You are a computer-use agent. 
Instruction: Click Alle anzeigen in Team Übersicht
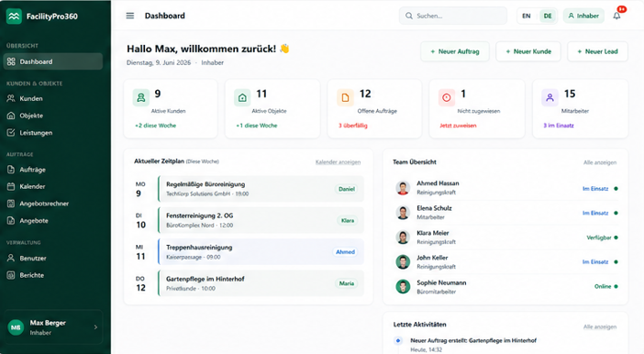(x=600, y=162)
